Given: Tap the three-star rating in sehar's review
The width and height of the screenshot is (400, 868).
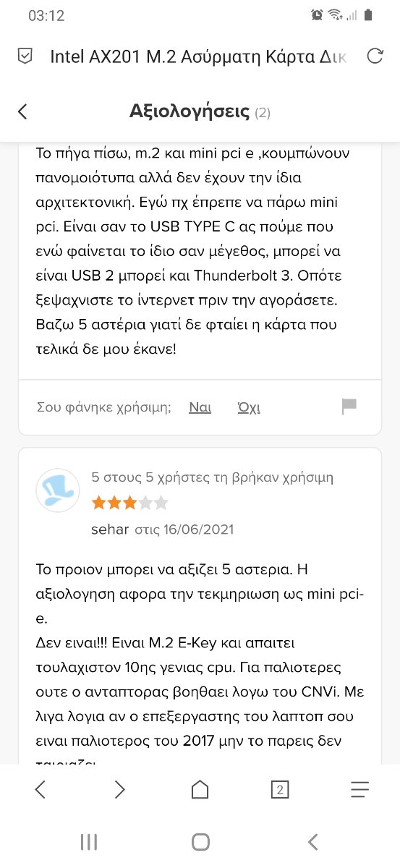Looking at the screenshot, I should coord(129,503).
